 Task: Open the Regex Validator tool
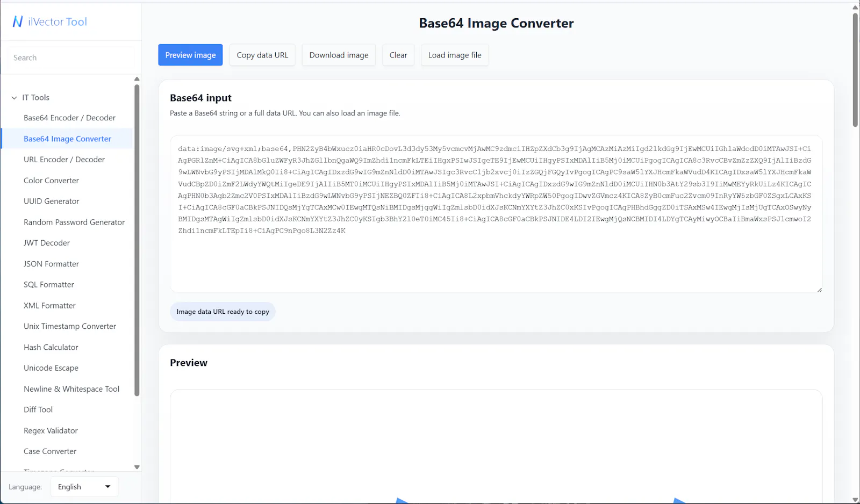(x=51, y=430)
